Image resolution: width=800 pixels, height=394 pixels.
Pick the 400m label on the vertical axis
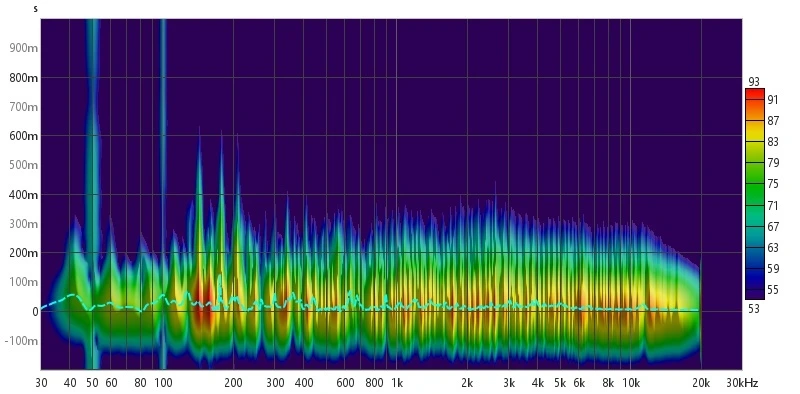24,195
